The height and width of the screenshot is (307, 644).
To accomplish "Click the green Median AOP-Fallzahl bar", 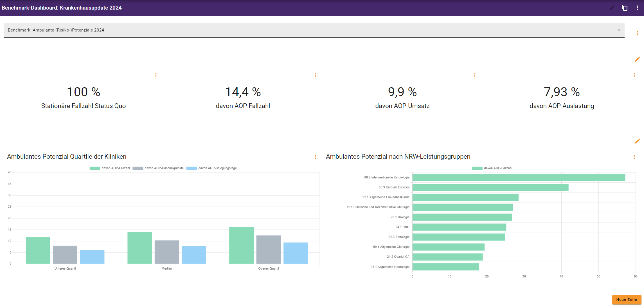I will coord(139,248).
